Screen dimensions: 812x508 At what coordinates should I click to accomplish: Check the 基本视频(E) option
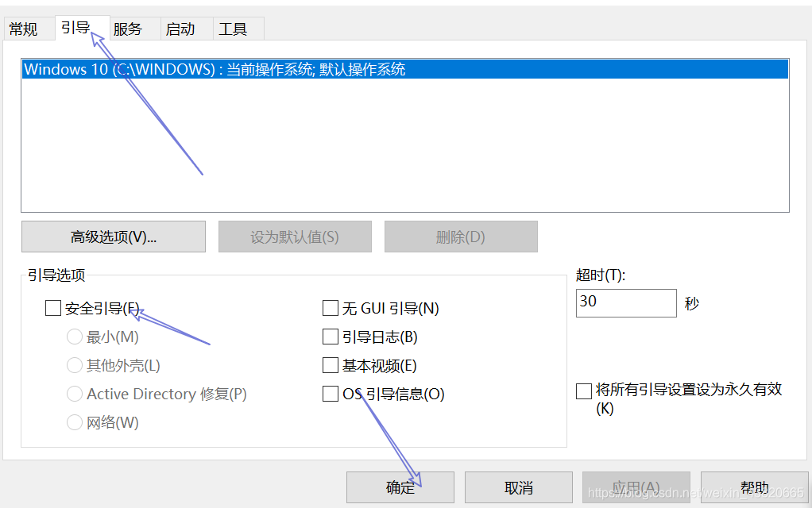(x=331, y=365)
